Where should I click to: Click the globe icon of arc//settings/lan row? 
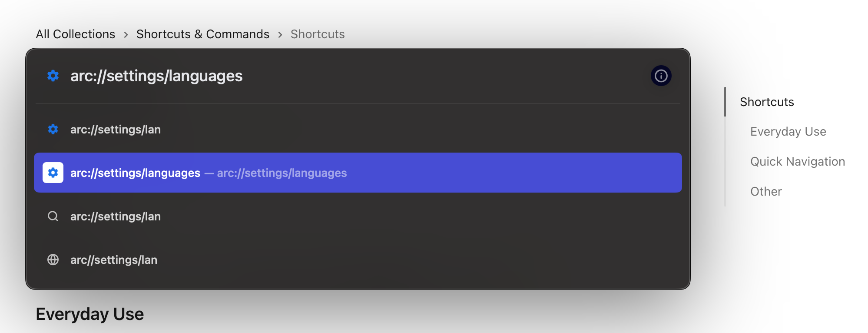(x=53, y=260)
